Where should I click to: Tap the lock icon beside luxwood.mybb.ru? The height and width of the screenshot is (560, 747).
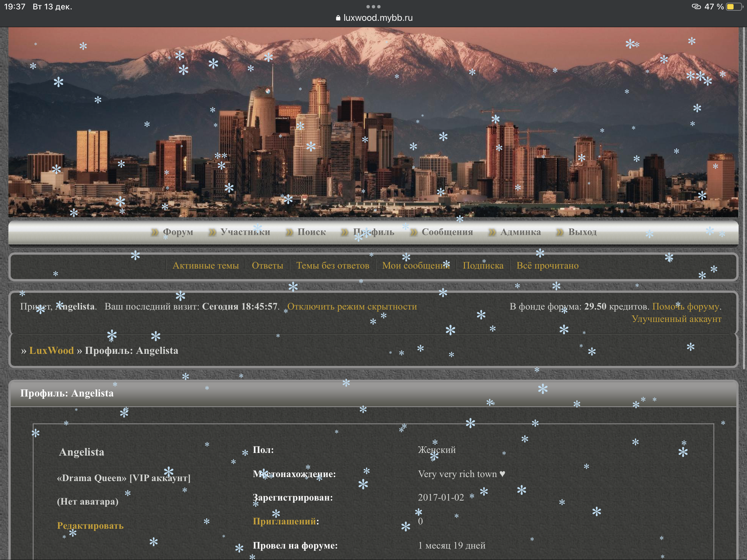[338, 17]
